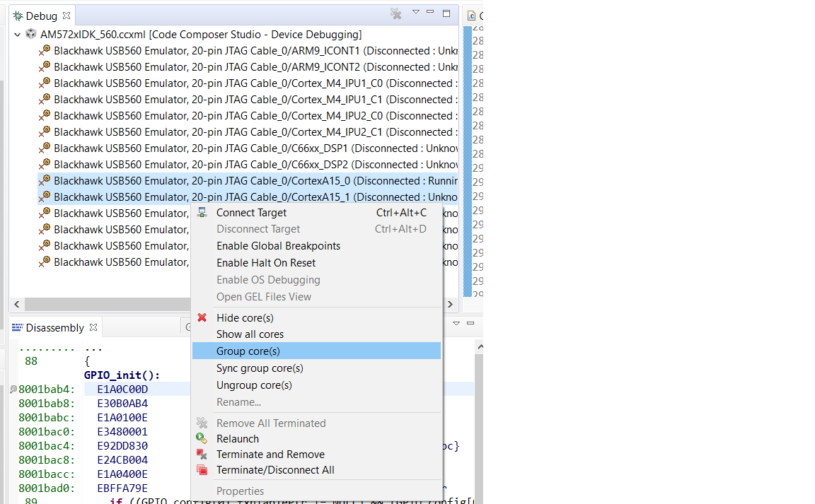Minimize the Debug view panel

430,12
